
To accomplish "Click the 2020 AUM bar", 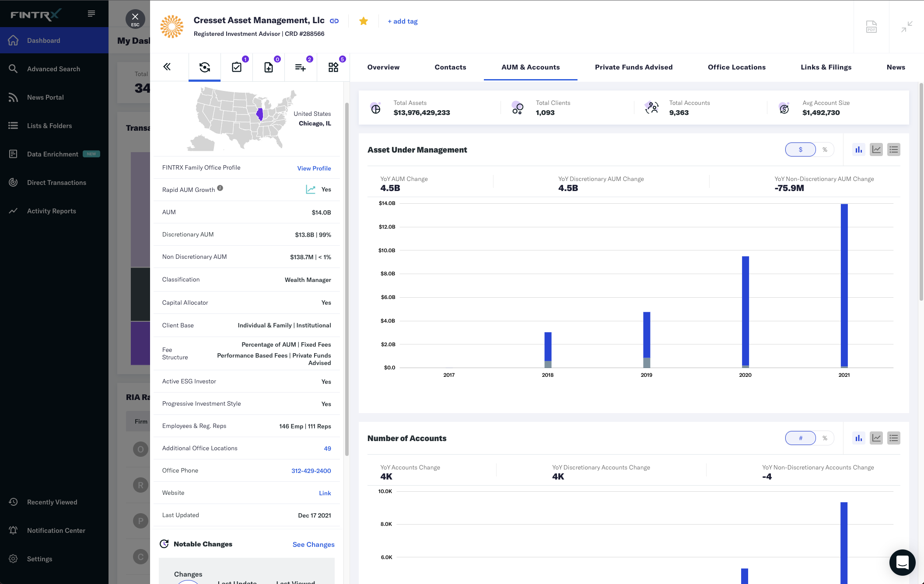I will point(745,312).
